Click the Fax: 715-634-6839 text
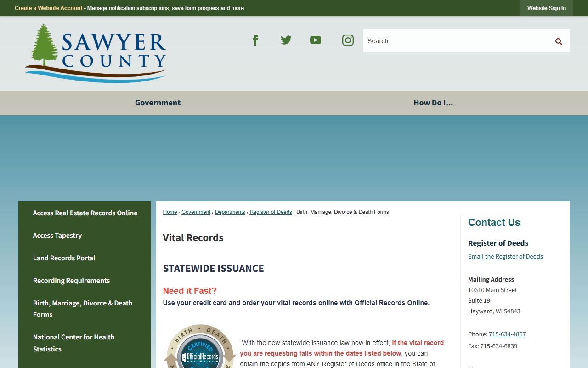588x368 pixels. [x=492, y=346]
